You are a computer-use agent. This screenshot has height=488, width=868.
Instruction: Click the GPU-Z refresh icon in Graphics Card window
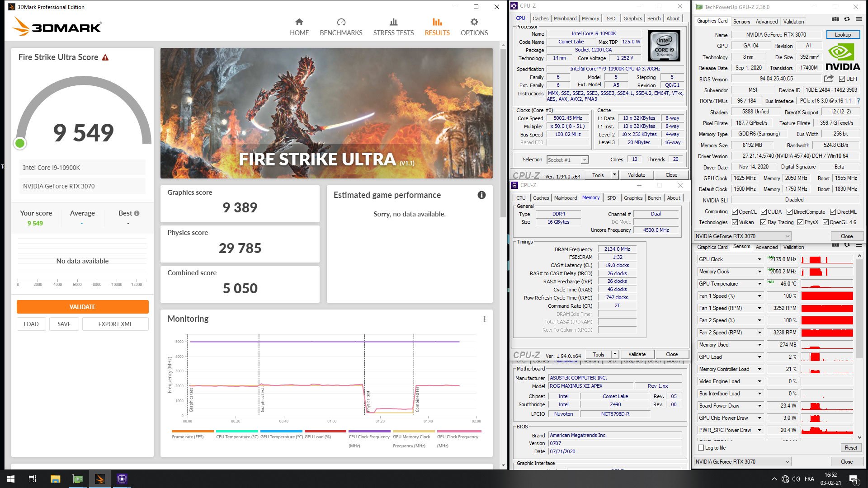point(847,19)
